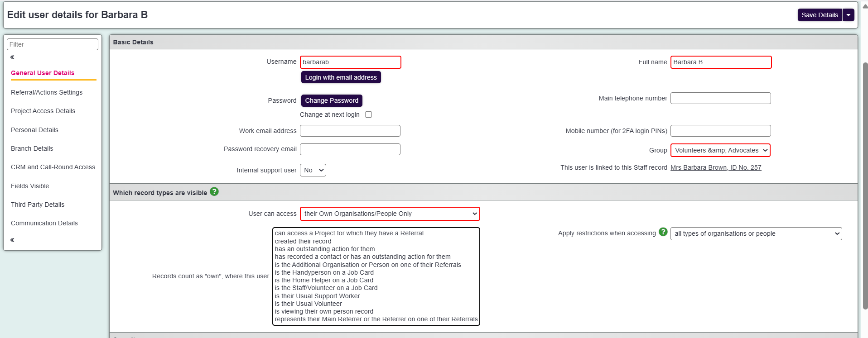Click help icon beside Apply restrictions label
The width and height of the screenshot is (868, 338).
pyautogui.click(x=663, y=232)
